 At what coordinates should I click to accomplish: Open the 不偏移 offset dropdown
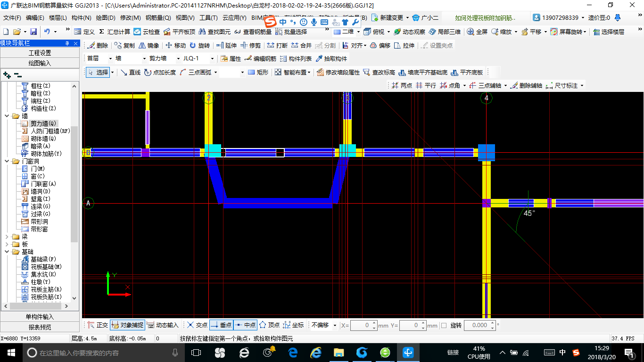pos(335,325)
